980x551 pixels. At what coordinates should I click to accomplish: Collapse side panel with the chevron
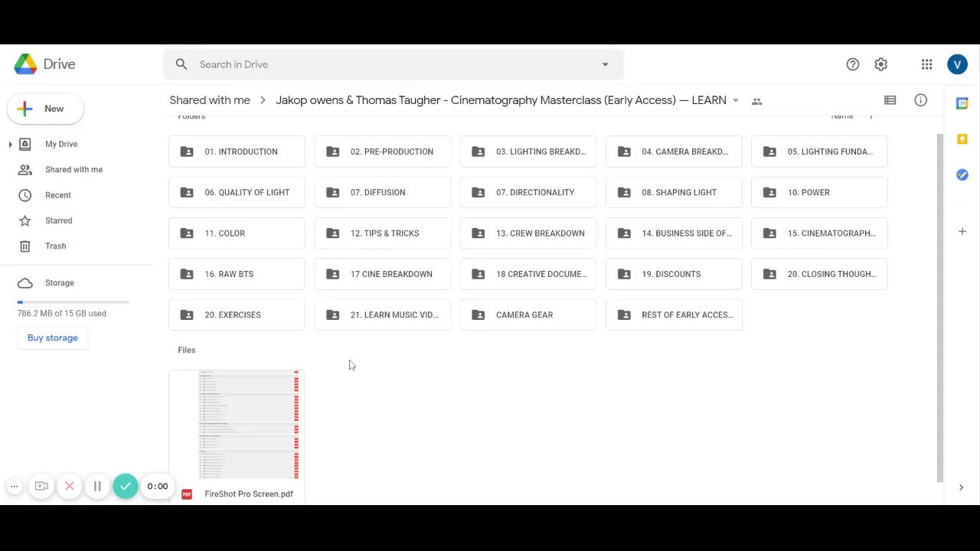click(x=962, y=487)
